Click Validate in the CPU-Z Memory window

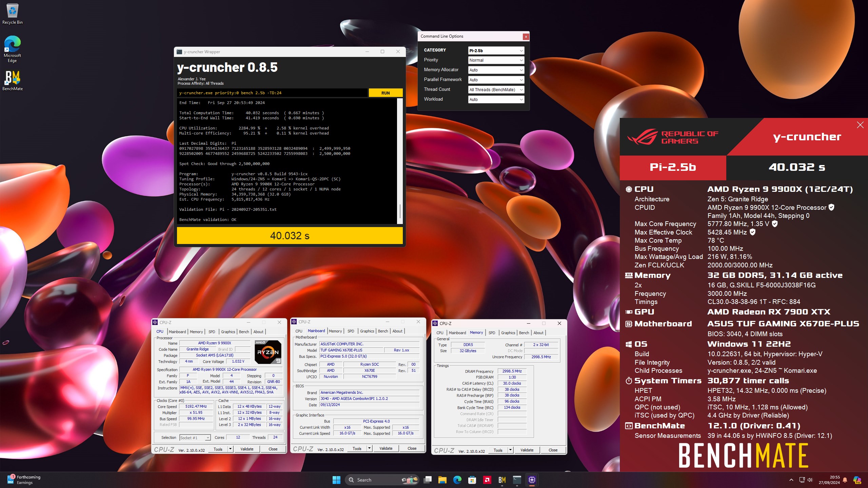(x=527, y=450)
